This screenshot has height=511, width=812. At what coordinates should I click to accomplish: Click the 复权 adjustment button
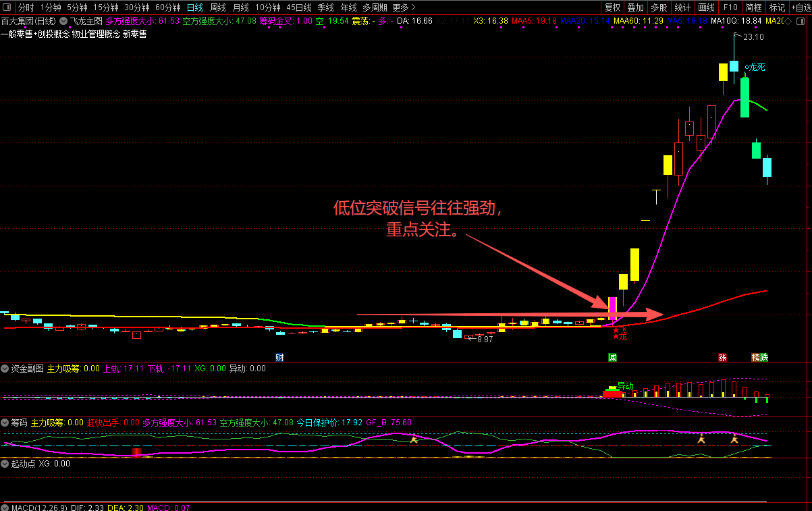click(x=612, y=7)
